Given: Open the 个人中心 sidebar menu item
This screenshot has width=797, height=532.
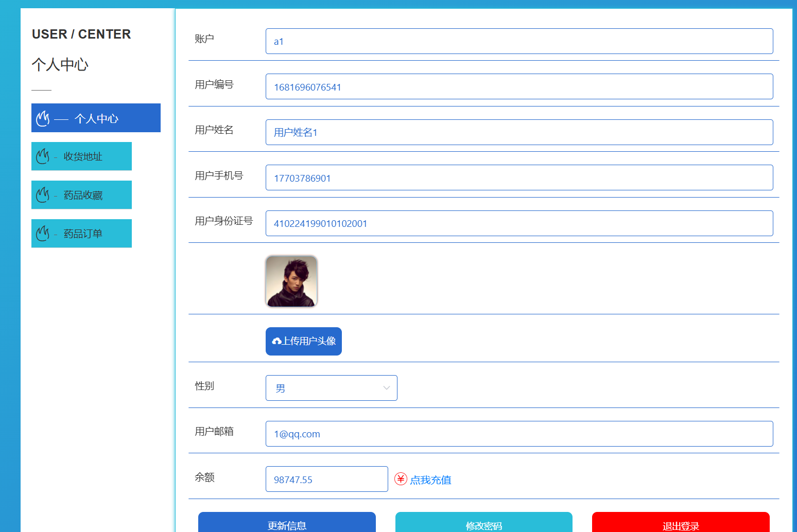Looking at the screenshot, I should (96, 118).
